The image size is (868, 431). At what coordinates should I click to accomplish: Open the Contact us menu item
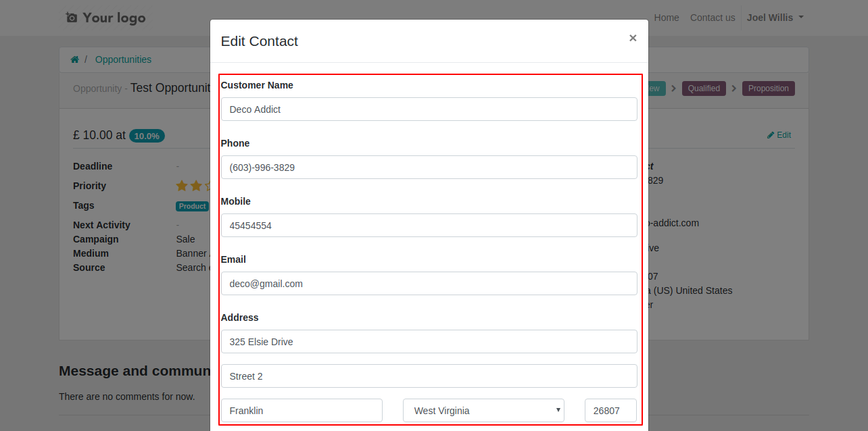713,18
